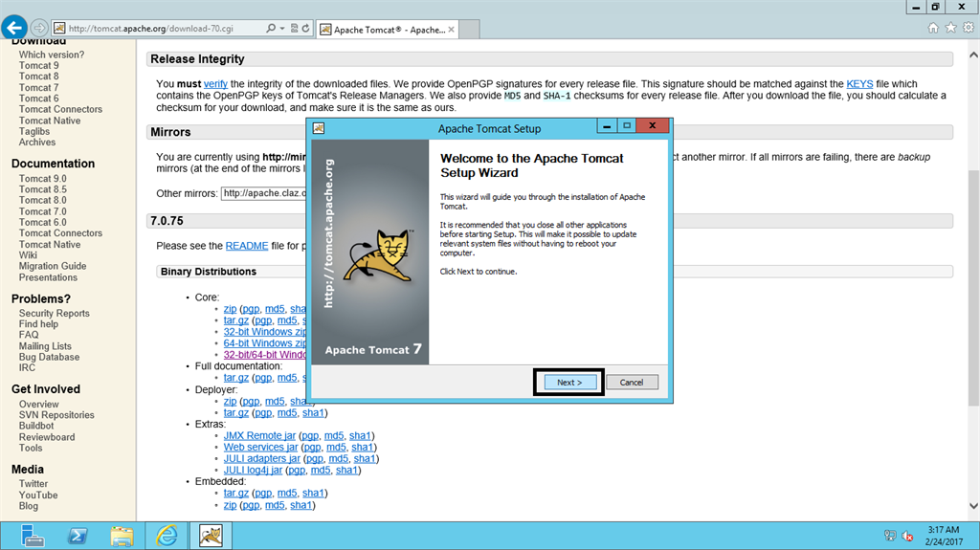Click the browser Forward arrow button
This screenshot has width=980, height=550.
(x=39, y=28)
